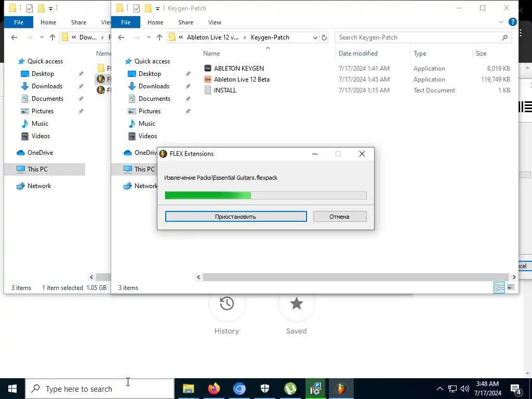The height and width of the screenshot is (399, 532).
Task: Click the History clock icon
Action: 227,303
